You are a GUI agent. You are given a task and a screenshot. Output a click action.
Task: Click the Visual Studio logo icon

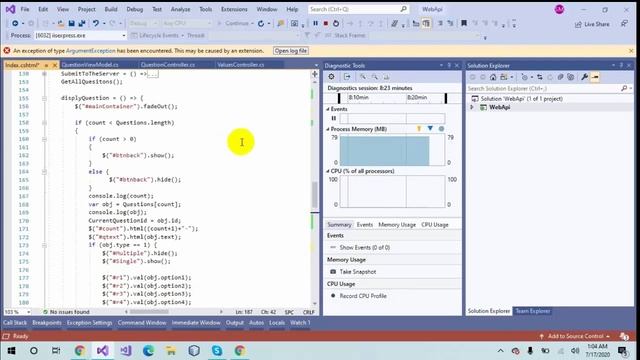(10, 9)
